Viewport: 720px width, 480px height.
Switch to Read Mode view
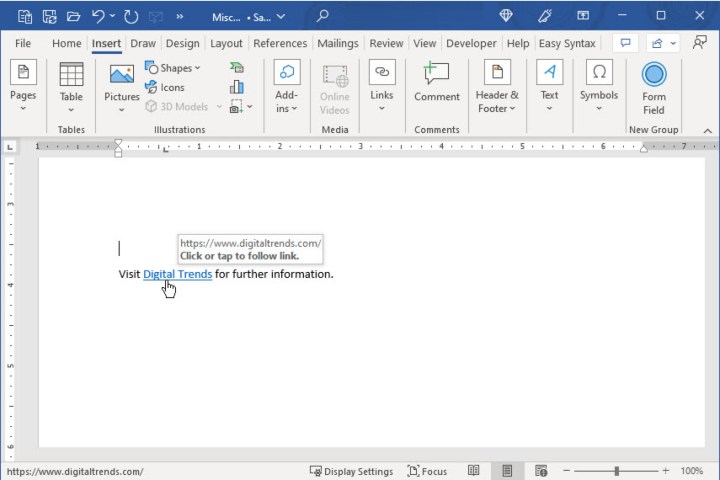pos(474,470)
